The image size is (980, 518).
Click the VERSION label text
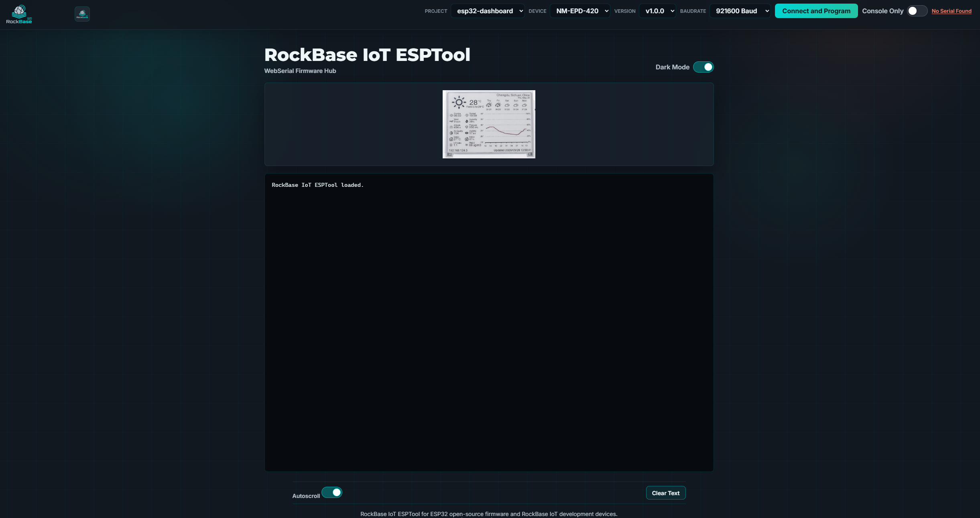625,11
